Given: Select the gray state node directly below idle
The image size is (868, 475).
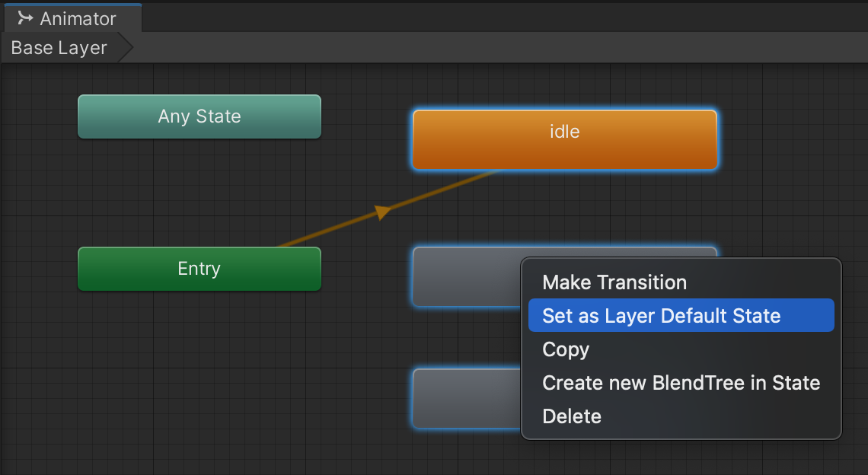Looking at the screenshot, I should (464, 276).
